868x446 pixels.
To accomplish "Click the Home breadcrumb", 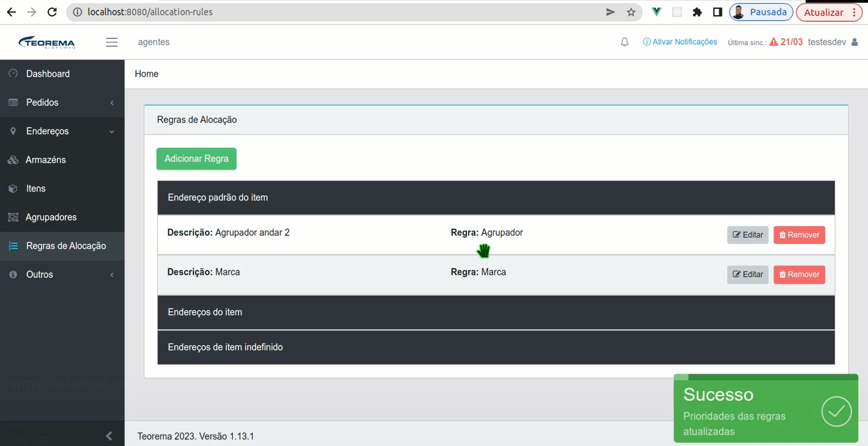I will 146,74.
